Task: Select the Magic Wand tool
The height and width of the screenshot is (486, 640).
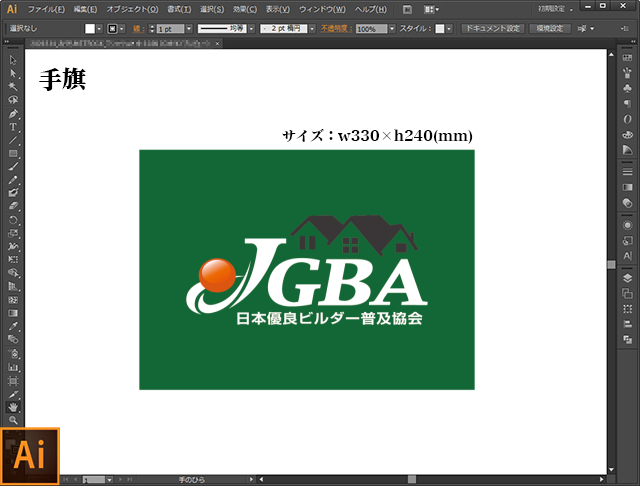Action: (x=13, y=87)
